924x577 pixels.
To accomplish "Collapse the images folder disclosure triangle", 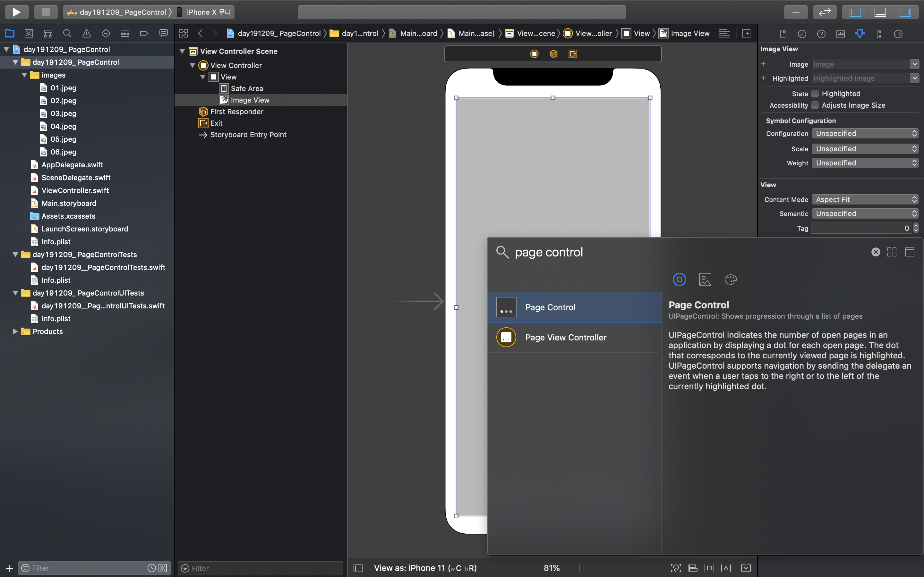I will tap(24, 75).
